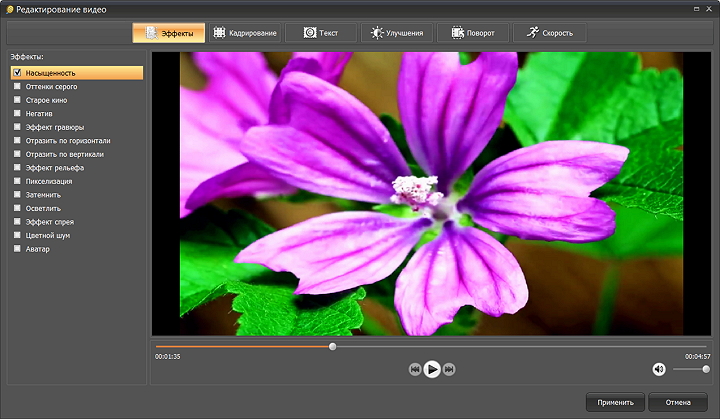Screen dimensions: 720x419
Task: Switch to the Поворот tab
Action: pyautogui.click(x=473, y=33)
